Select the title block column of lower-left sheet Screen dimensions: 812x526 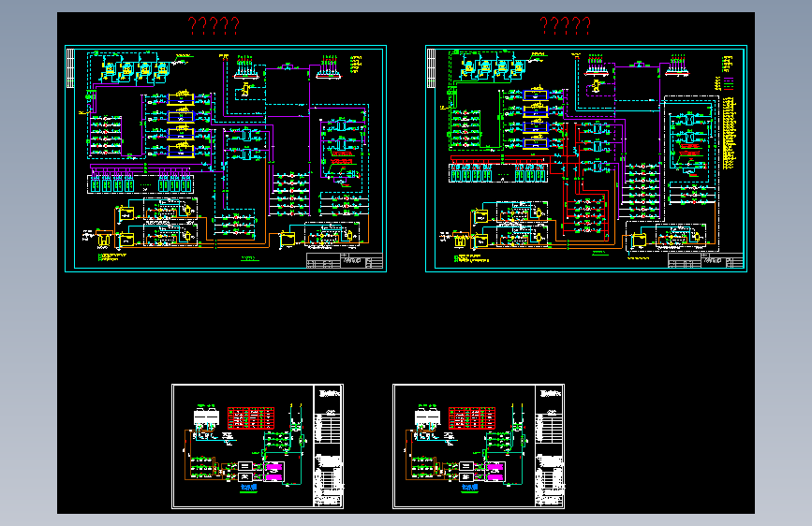(x=328, y=446)
